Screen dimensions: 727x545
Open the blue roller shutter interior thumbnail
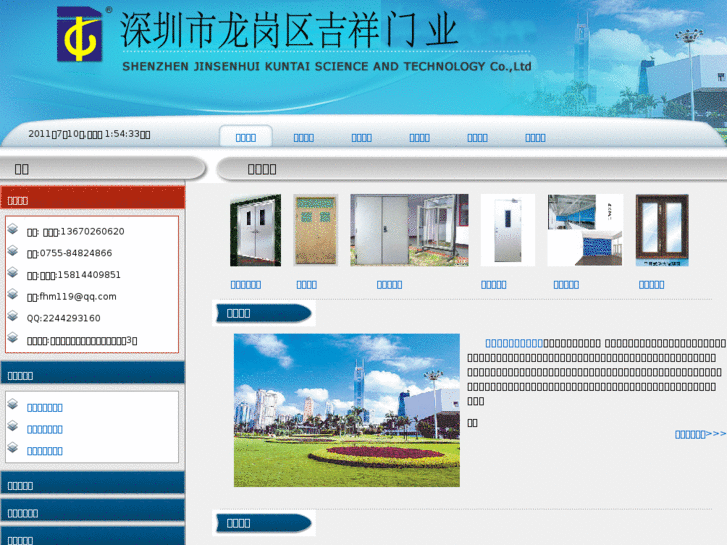[585, 230]
